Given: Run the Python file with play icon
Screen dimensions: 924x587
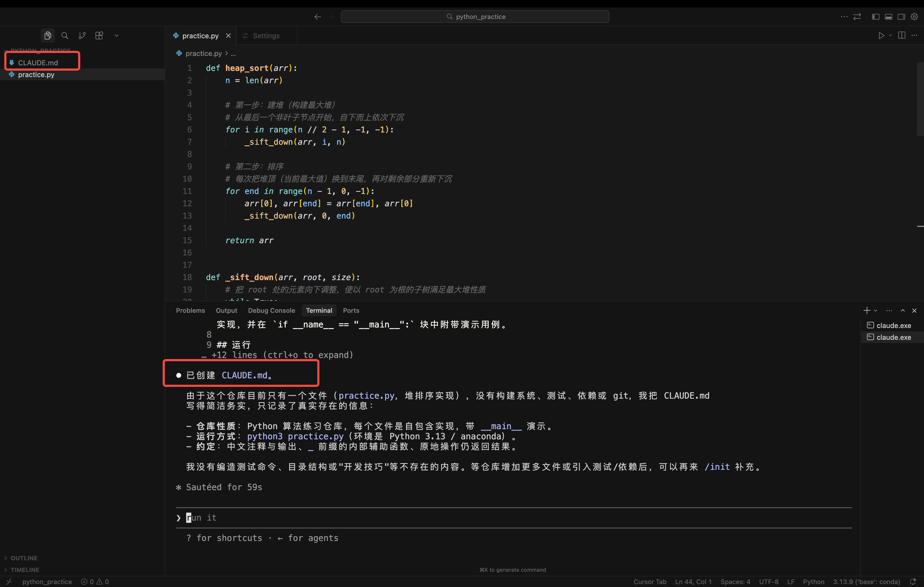Looking at the screenshot, I should pos(881,36).
